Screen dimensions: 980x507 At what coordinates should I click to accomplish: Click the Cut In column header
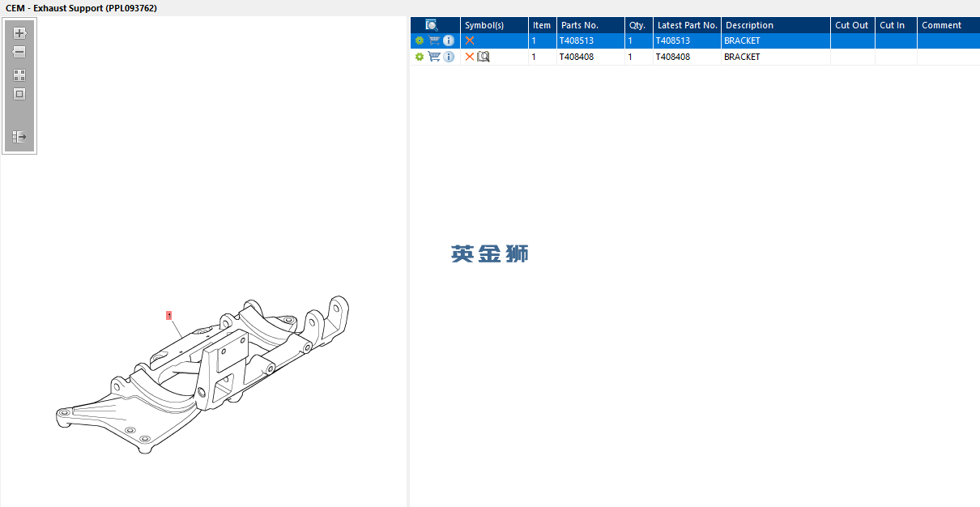click(x=896, y=25)
